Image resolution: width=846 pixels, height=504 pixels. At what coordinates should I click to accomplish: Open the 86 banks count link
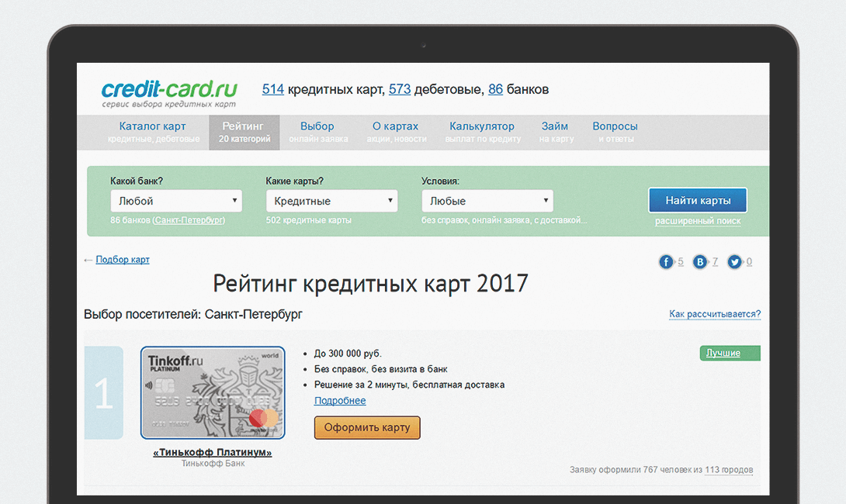(495, 89)
